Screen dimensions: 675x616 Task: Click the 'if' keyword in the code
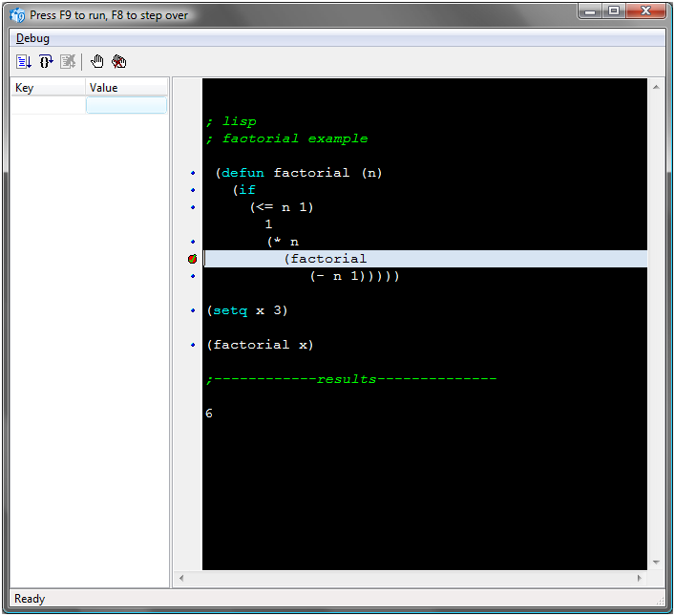[x=247, y=190]
